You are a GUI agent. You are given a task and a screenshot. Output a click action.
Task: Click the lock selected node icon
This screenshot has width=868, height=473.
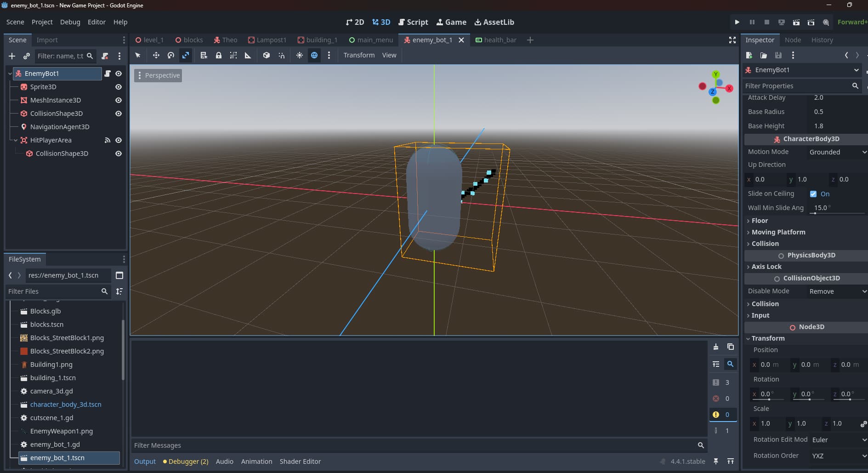tap(219, 55)
